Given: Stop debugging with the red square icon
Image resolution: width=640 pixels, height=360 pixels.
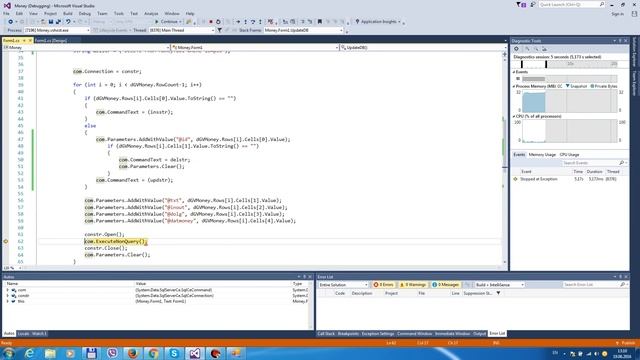Looking at the screenshot, I should coord(211,22).
